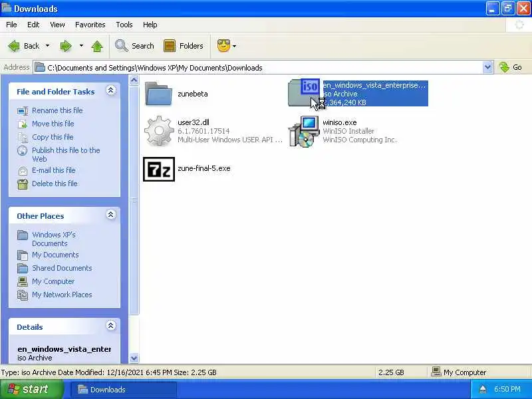This screenshot has width=532, height=399.
Task: Collapse the Details panel
Action: (110, 326)
